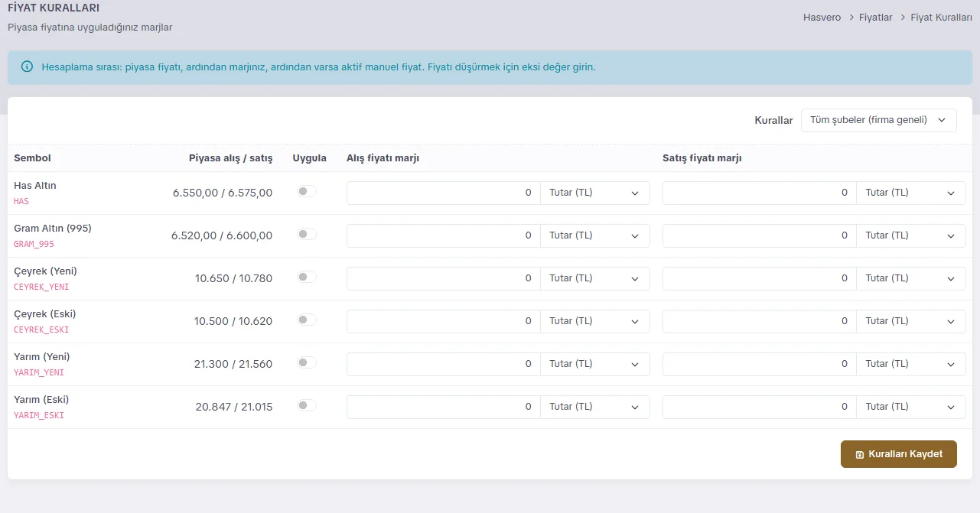The height and width of the screenshot is (513, 980).
Task: Expand Çeyrek (Yeni) sell margin type dropdown
Action: pyautogui.click(x=911, y=278)
